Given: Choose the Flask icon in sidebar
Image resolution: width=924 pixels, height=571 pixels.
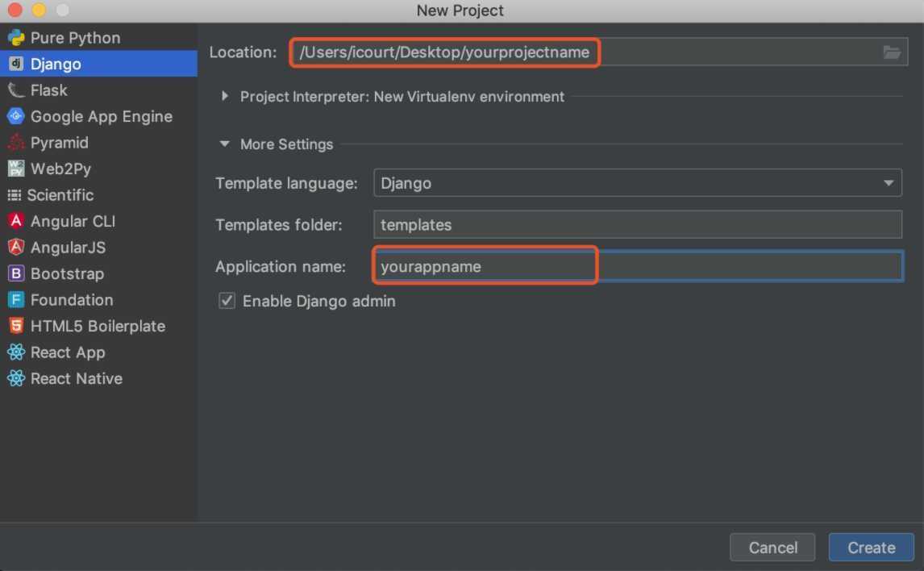Looking at the screenshot, I should pos(16,90).
